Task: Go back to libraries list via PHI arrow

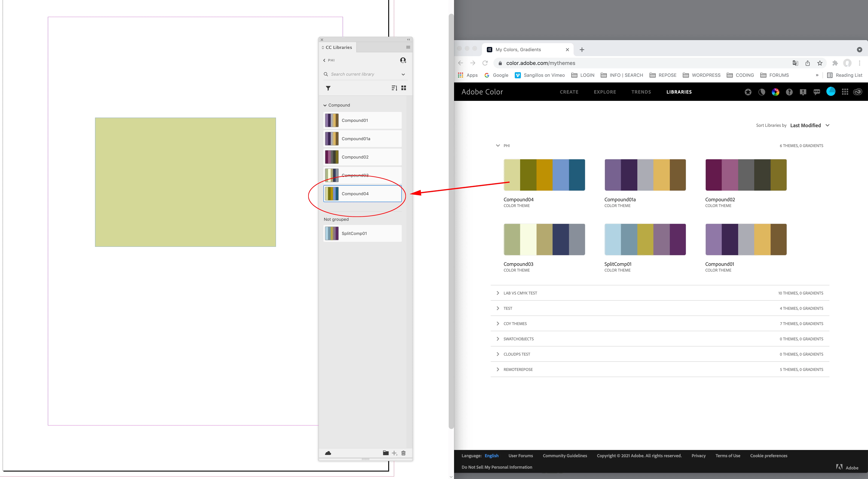Action: point(324,60)
